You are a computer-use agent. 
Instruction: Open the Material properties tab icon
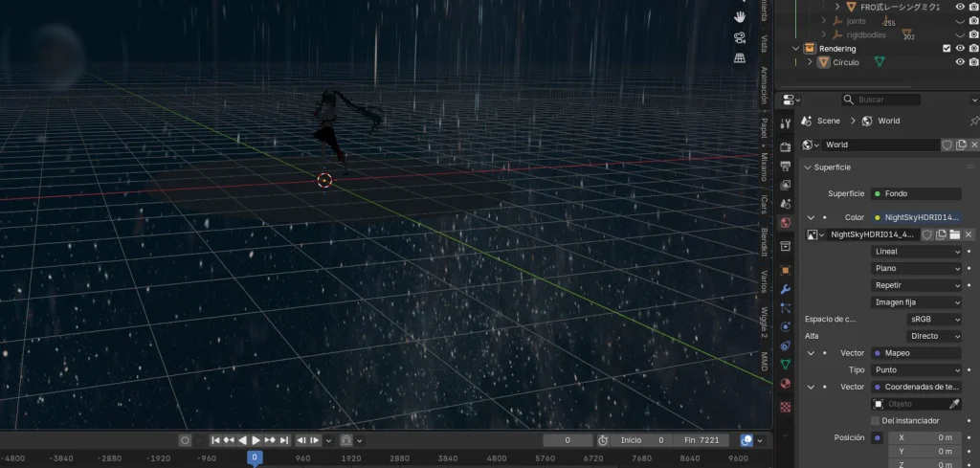pyautogui.click(x=786, y=383)
